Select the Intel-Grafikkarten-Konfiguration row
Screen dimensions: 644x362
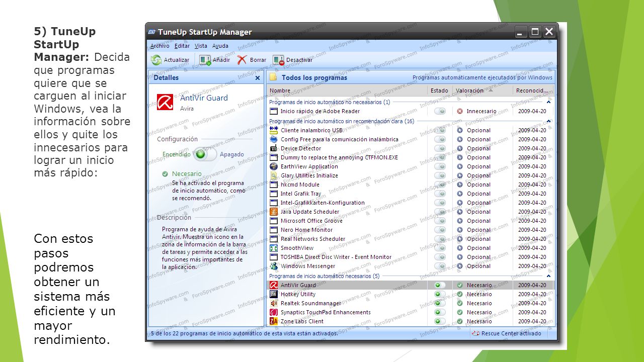pos(411,203)
